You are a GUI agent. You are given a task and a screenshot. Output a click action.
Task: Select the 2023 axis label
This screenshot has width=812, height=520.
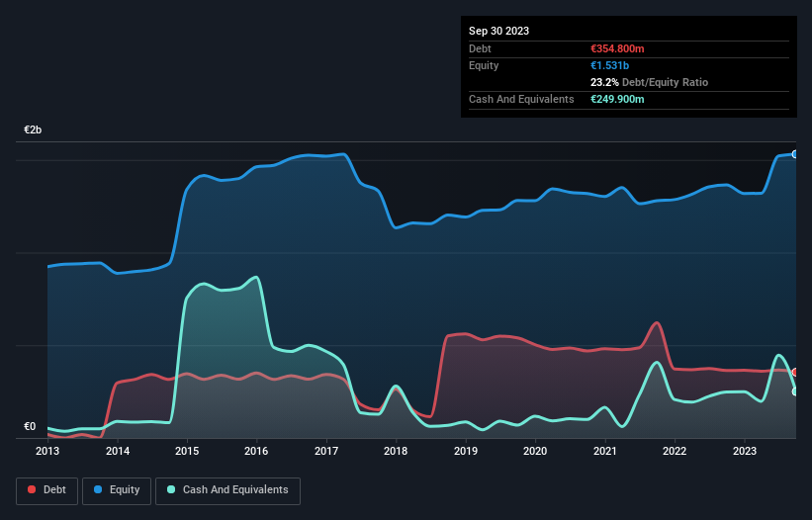pyautogui.click(x=744, y=451)
